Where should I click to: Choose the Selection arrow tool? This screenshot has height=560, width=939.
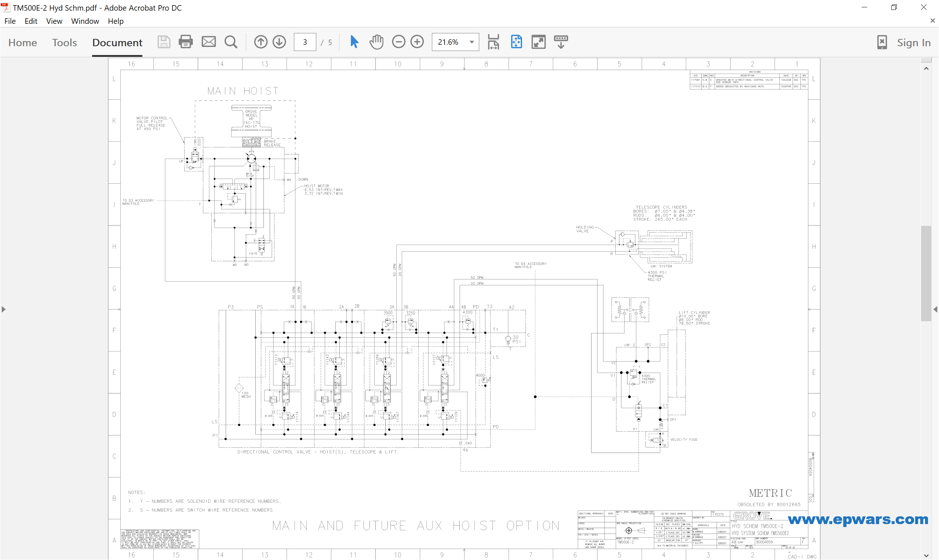point(354,42)
